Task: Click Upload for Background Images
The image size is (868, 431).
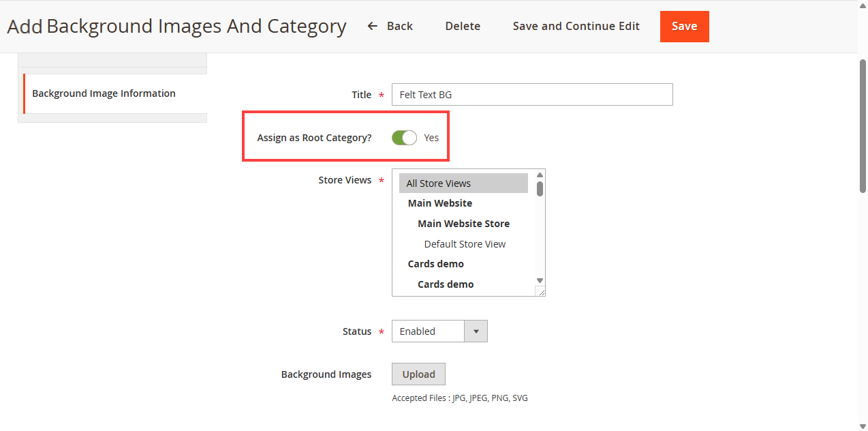Action: [x=418, y=374]
